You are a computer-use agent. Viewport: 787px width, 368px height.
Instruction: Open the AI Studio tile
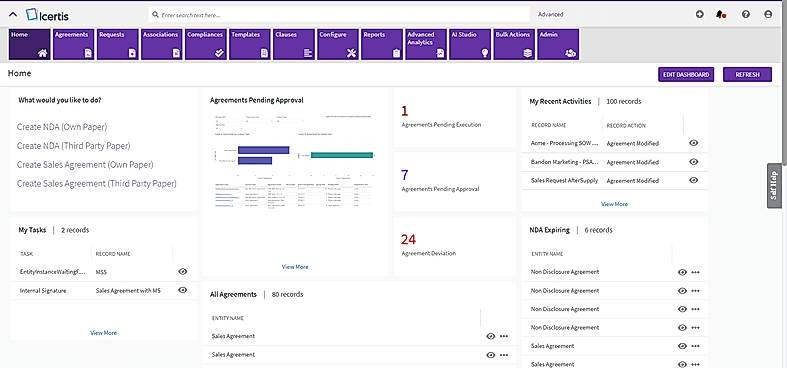pos(470,44)
